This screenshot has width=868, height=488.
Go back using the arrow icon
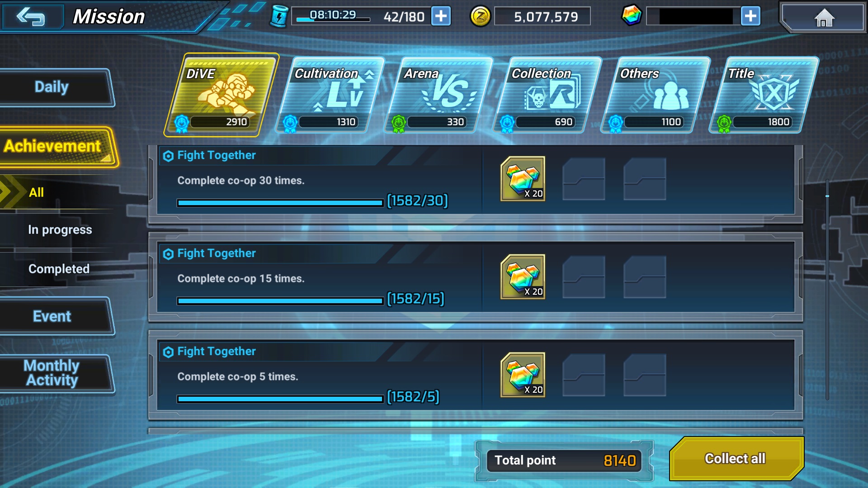point(31,17)
